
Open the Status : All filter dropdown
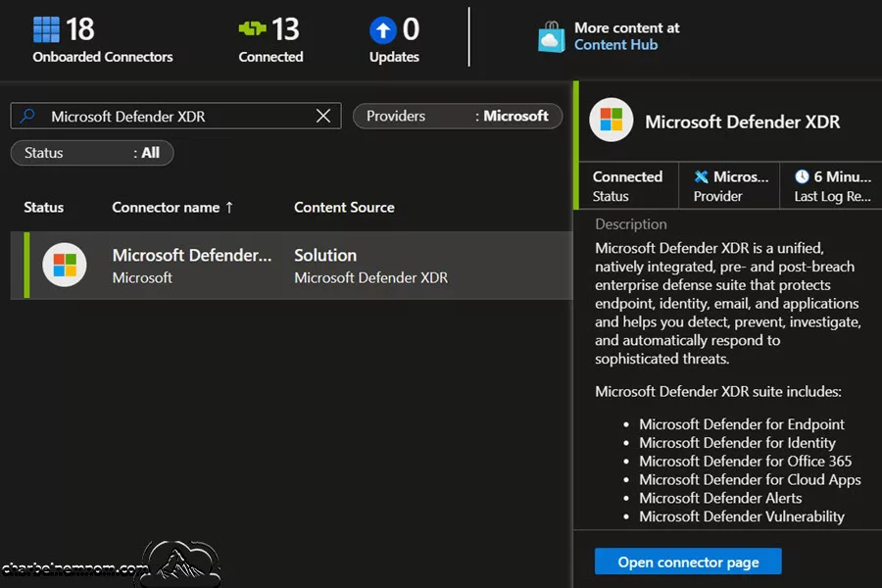(x=92, y=153)
